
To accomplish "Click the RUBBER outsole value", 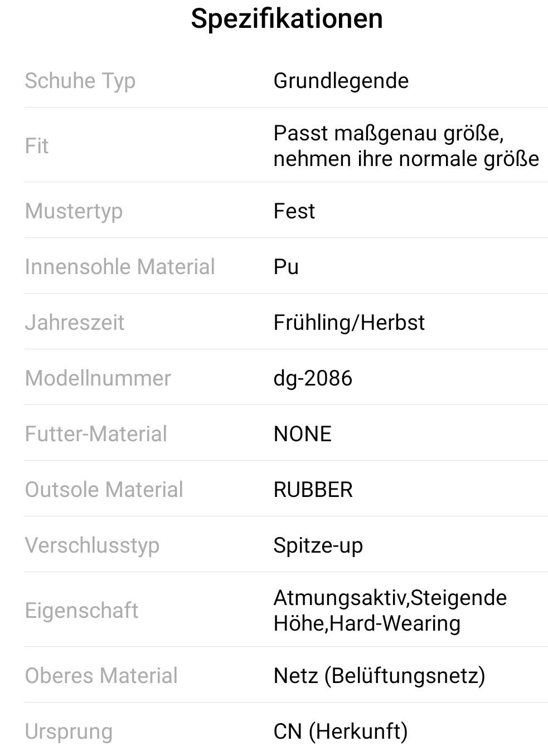I will tap(313, 490).
